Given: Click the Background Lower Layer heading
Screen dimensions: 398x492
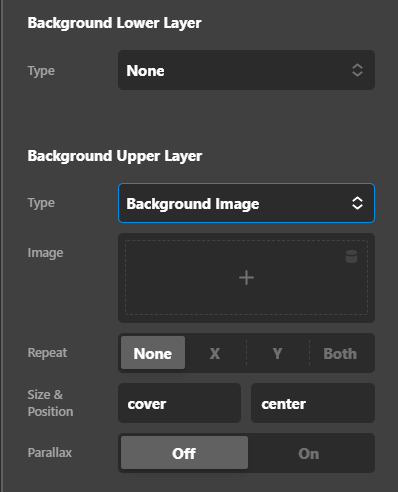Looking at the screenshot, I should click(x=114, y=23).
